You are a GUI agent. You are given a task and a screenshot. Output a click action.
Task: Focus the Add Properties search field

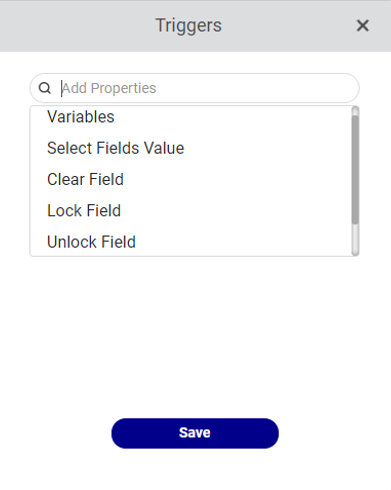(x=195, y=88)
